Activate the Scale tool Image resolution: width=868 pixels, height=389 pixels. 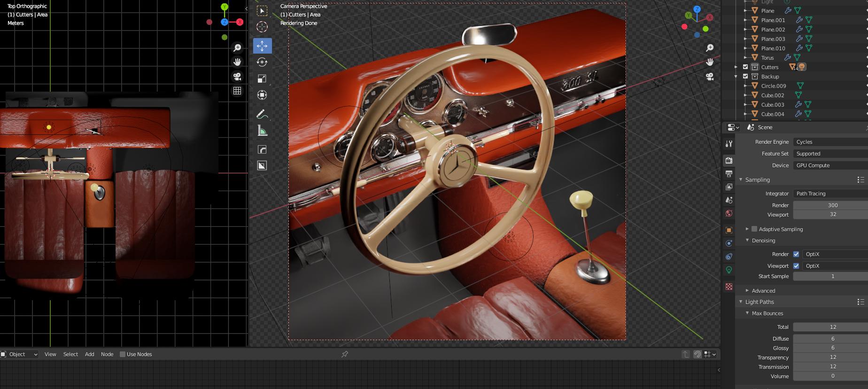pyautogui.click(x=262, y=78)
